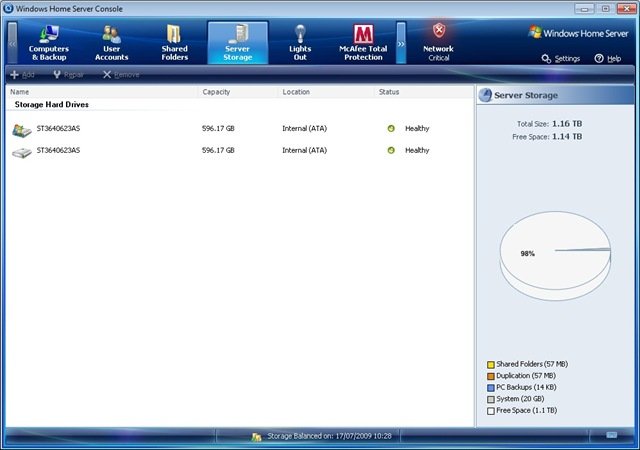Click the Network Critical status shield
This screenshot has width=640, height=450.
tap(439, 30)
